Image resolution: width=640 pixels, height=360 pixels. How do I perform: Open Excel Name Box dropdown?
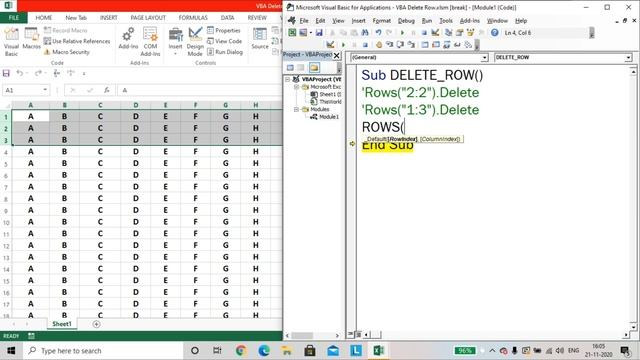[x=45, y=90]
